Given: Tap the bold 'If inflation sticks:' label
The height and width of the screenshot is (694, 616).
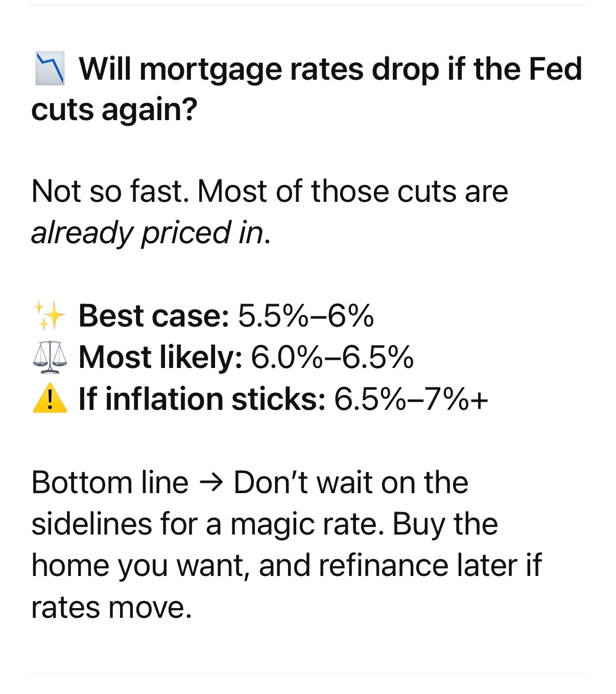Looking at the screenshot, I should point(202,399).
